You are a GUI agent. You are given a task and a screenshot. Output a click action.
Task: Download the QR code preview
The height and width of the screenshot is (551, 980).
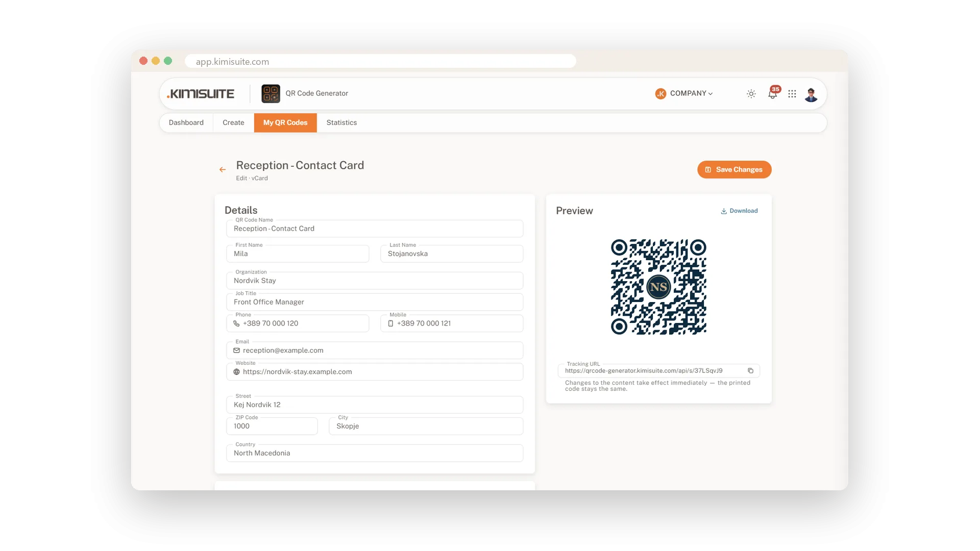click(x=739, y=211)
